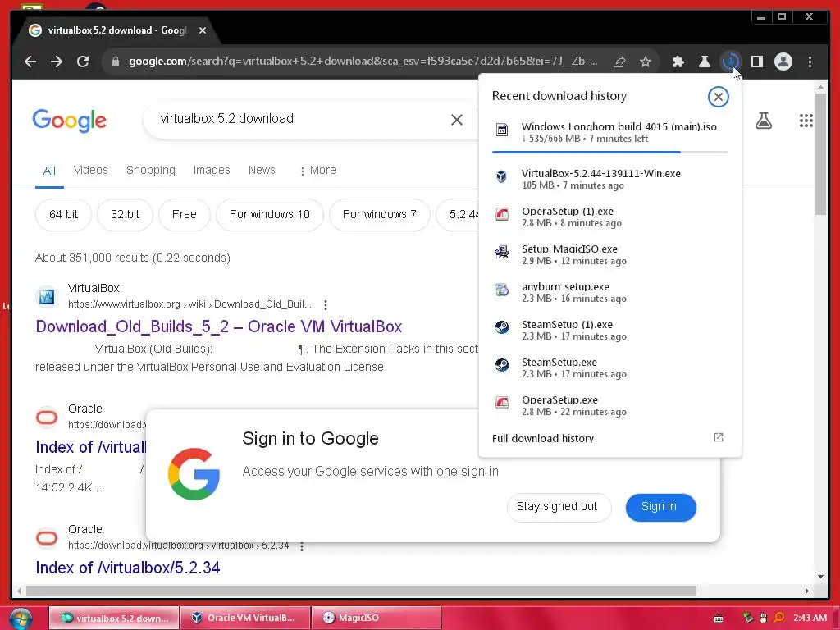Open SteamSetup.exe download entry

(609, 367)
